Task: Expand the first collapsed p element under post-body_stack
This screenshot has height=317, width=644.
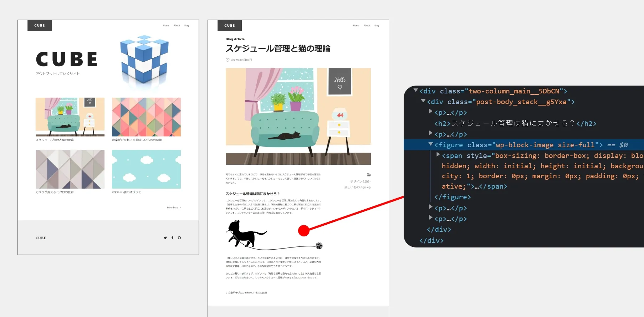Action: [x=430, y=112]
